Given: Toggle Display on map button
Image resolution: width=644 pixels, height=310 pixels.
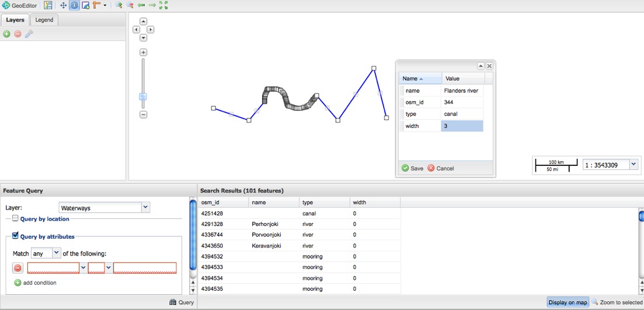Looking at the screenshot, I should tap(568, 302).
